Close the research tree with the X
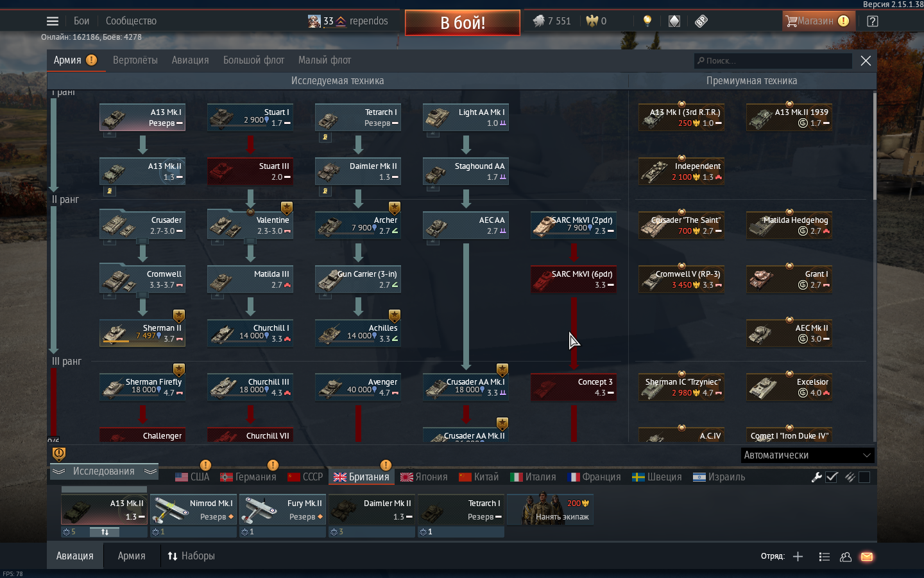This screenshot has height=578, width=924. 866,60
